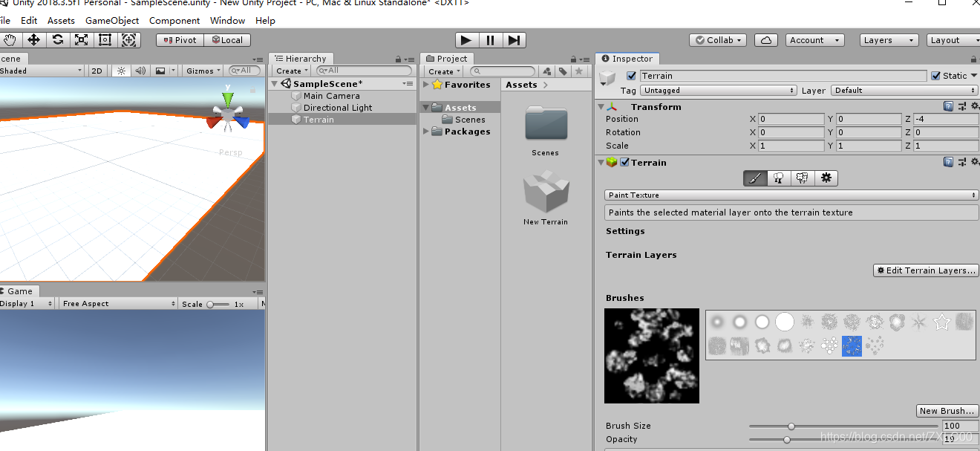Open the cloud Services panel
This screenshot has height=451, width=980.
[x=766, y=40]
